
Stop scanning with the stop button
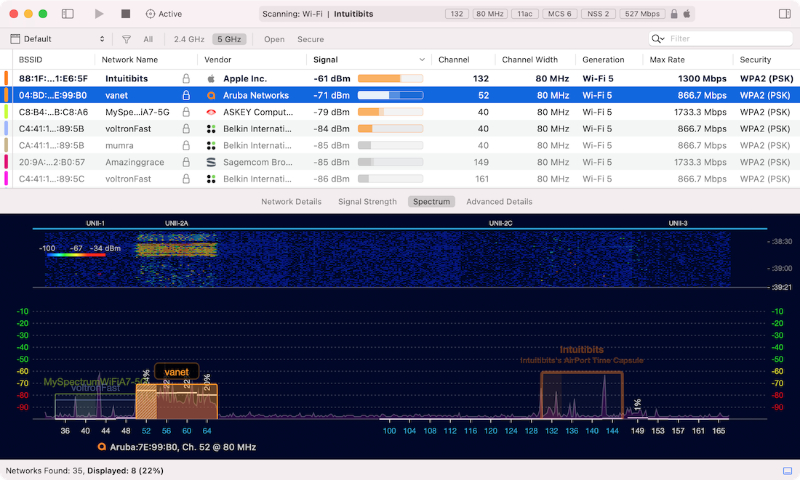coord(126,14)
